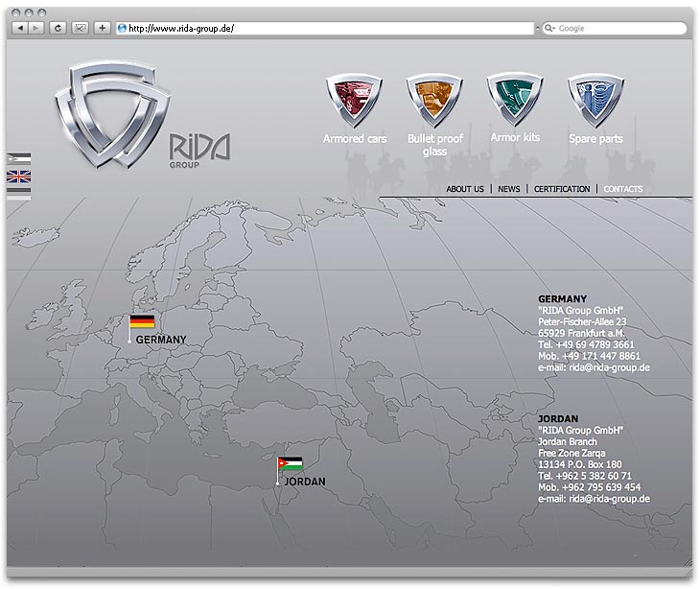Image resolution: width=700 pixels, height=589 pixels.
Task: Open the Bullet proof glass shield icon
Action: [x=434, y=100]
